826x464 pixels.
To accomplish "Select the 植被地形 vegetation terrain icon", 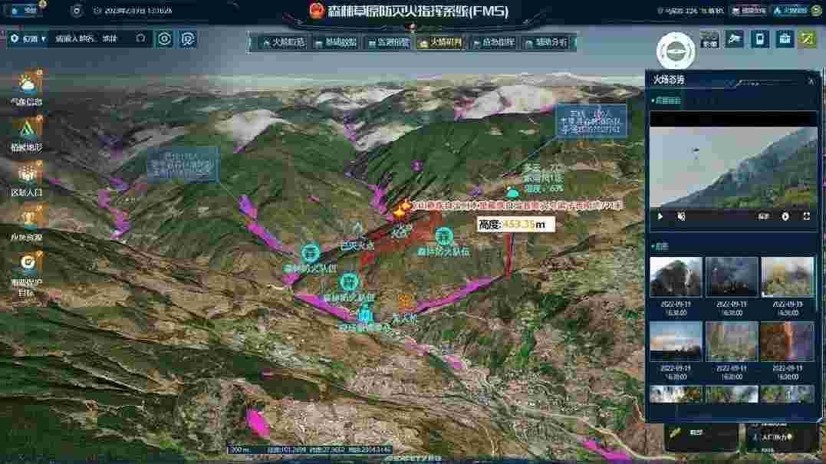I will (x=26, y=130).
